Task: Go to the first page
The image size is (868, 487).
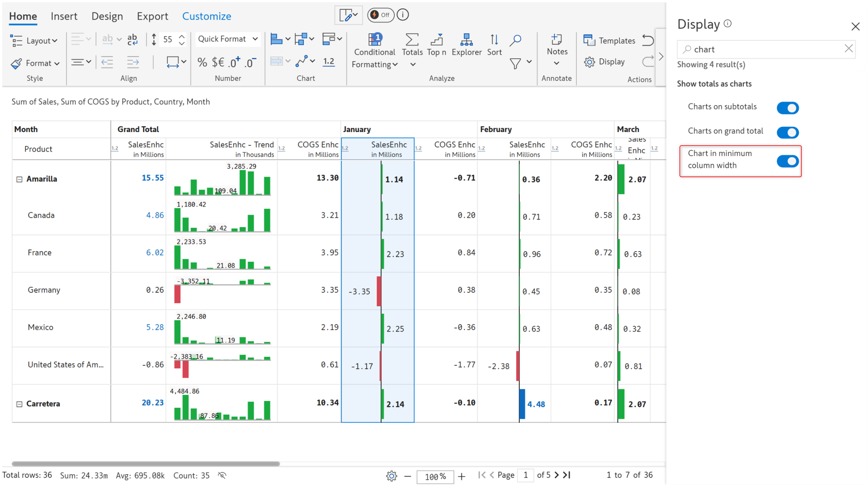Action: 482,475
